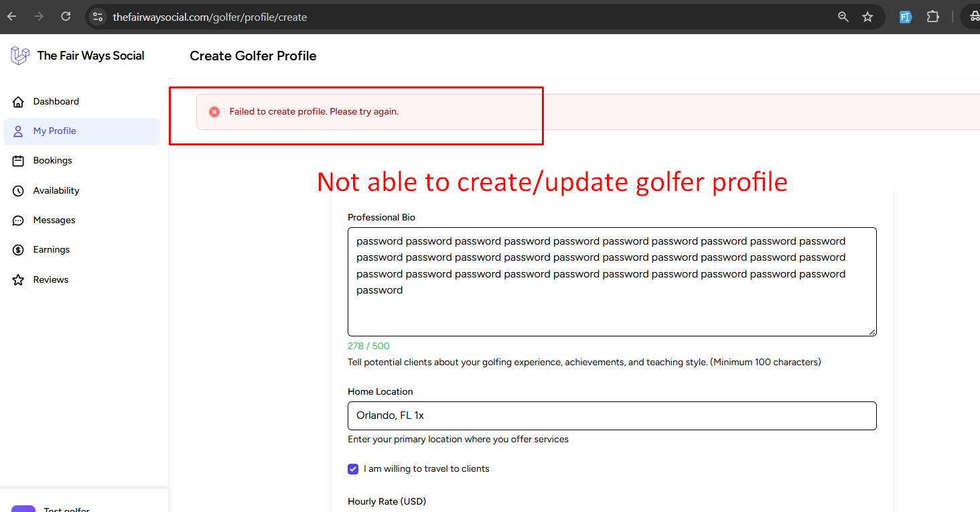The height and width of the screenshot is (512, 980).
Task: Reload the page with the refresh button
Action: (x=66, y=17)
